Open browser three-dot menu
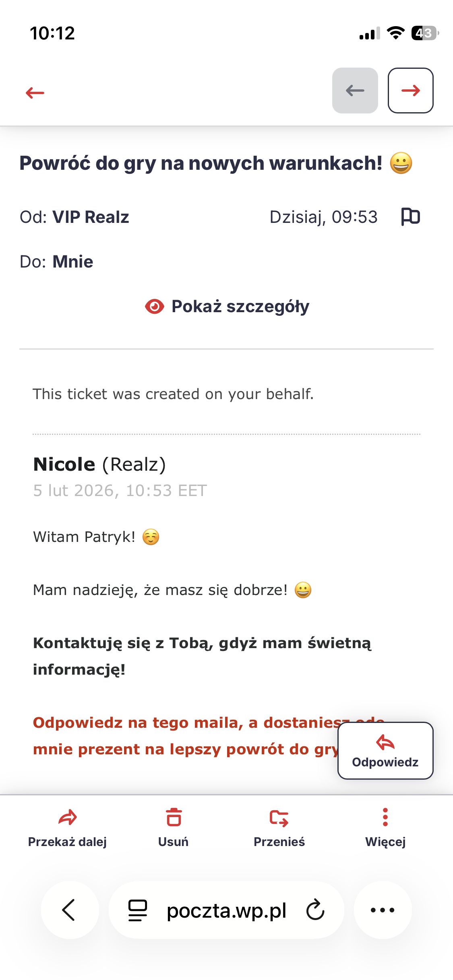The height and width of the screenshot is (980, 453). tap(383, 910)
